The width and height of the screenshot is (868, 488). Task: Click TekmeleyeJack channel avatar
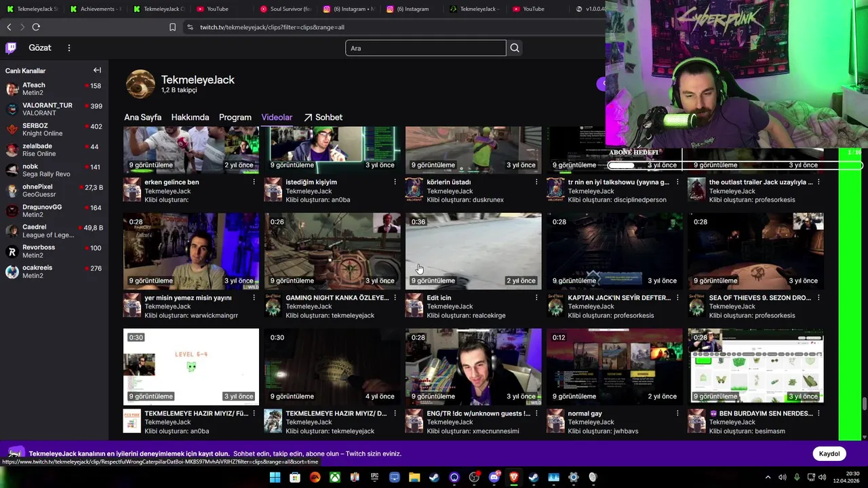point(140,84)
